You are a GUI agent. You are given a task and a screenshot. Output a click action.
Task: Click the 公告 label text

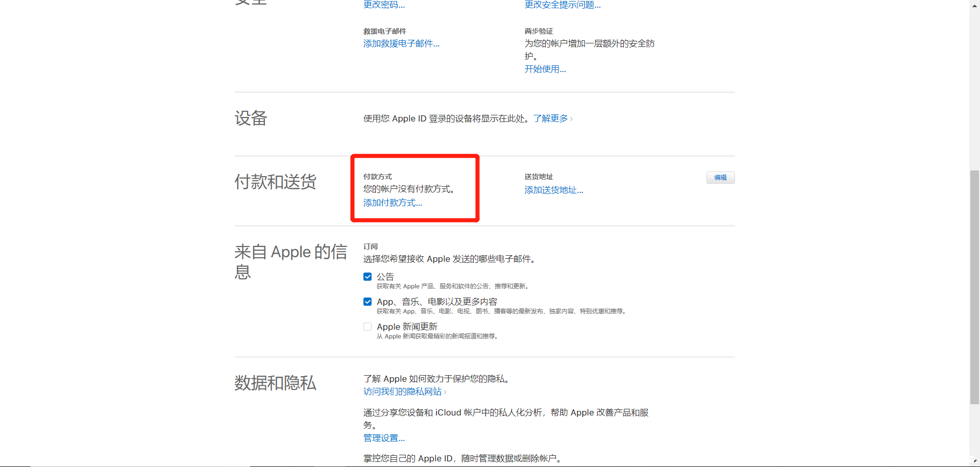click(385, 277)
